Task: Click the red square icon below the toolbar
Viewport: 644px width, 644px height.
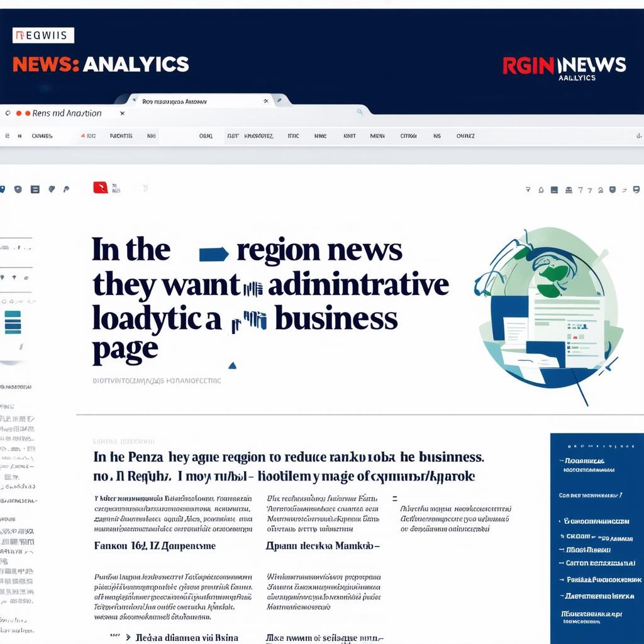Action: 100,187
